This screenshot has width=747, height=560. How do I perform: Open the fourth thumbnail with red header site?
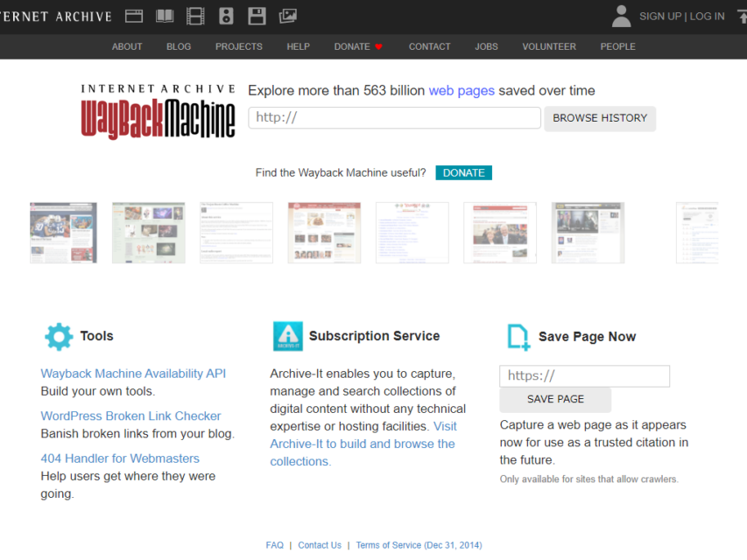pos(324,233)
